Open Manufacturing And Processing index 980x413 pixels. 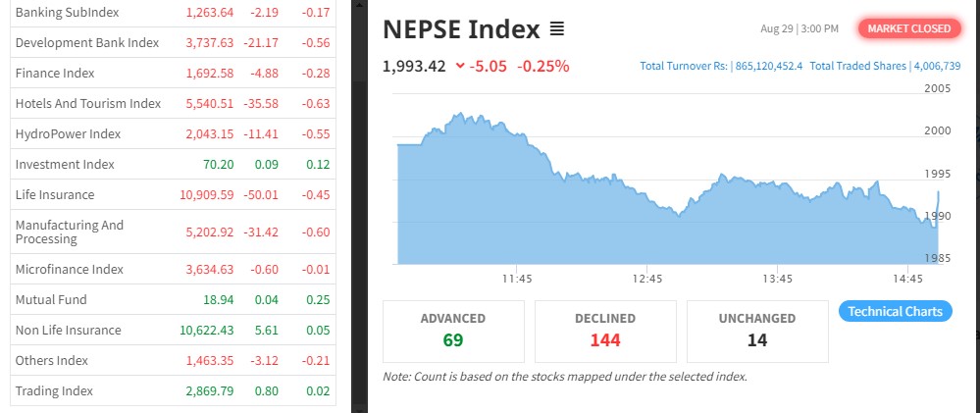pyautogui.click(x=70, y=232)
